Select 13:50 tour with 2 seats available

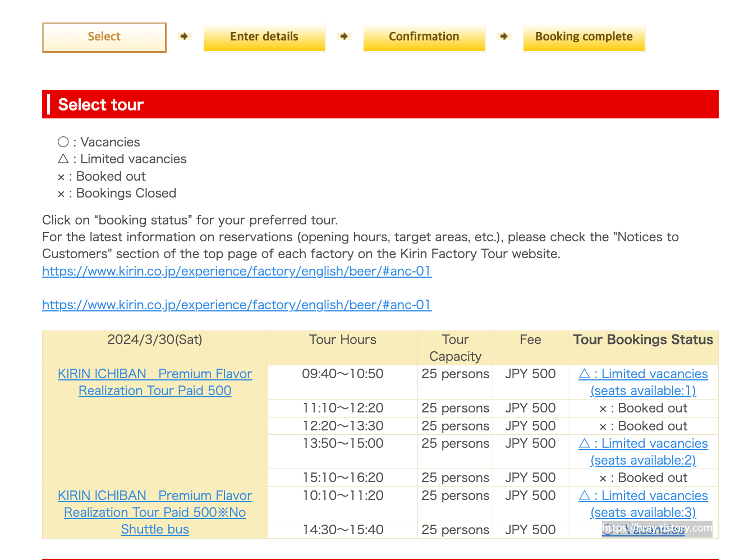point(643,452)
